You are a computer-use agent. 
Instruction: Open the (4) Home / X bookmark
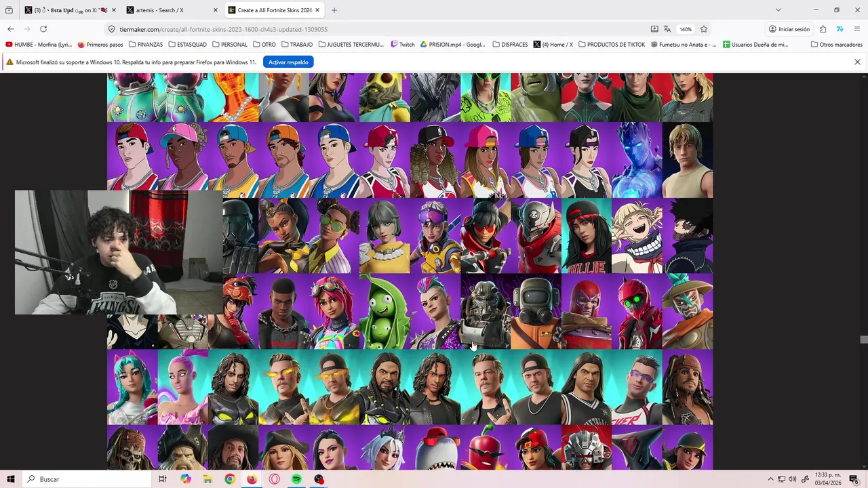click(553, 45)
